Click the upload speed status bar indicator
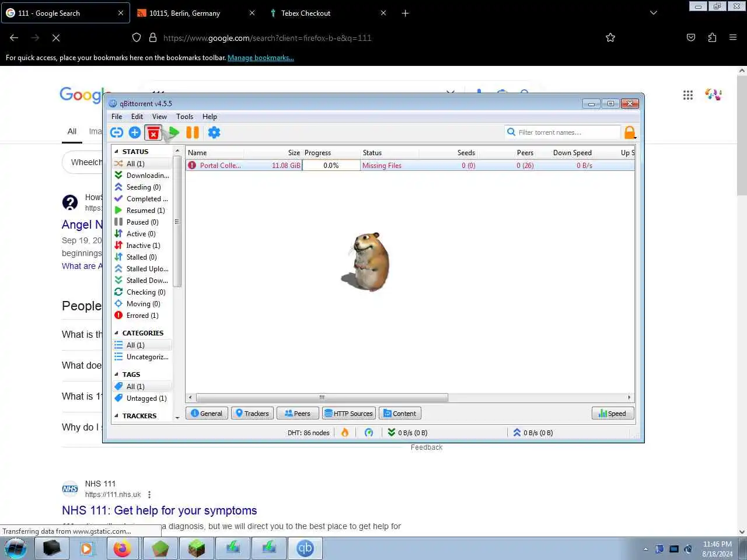This screenshot has height=560, width=747. (x=533, y=432)
